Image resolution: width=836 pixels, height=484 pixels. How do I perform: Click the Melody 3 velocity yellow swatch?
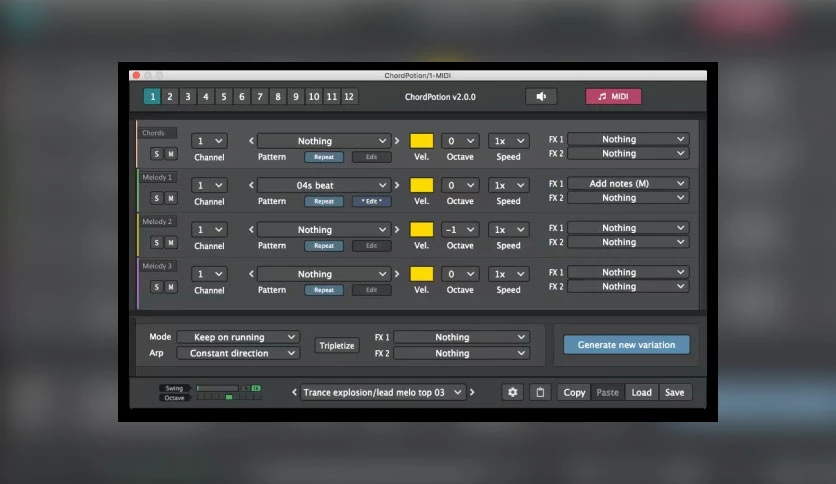coord(421,273)
